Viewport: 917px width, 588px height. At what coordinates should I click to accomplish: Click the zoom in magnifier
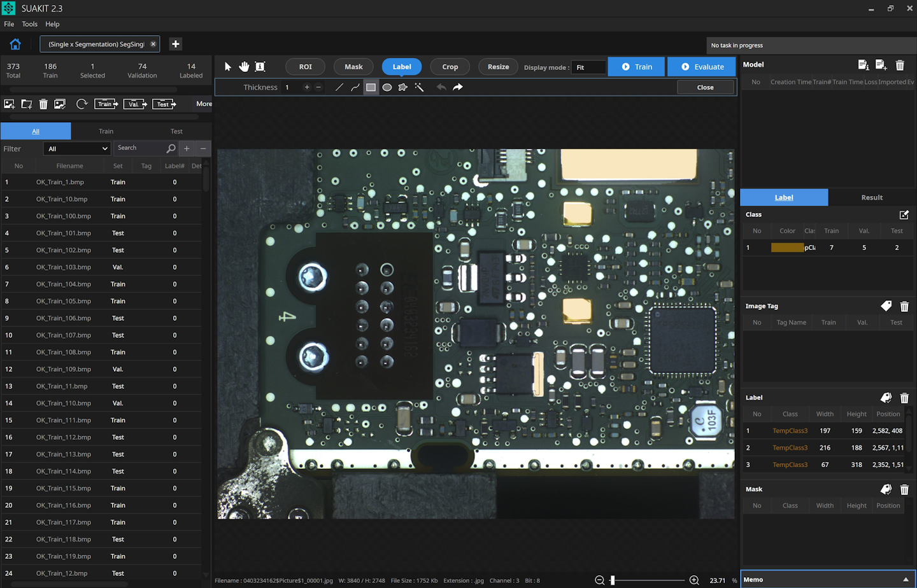click(694, 580)
